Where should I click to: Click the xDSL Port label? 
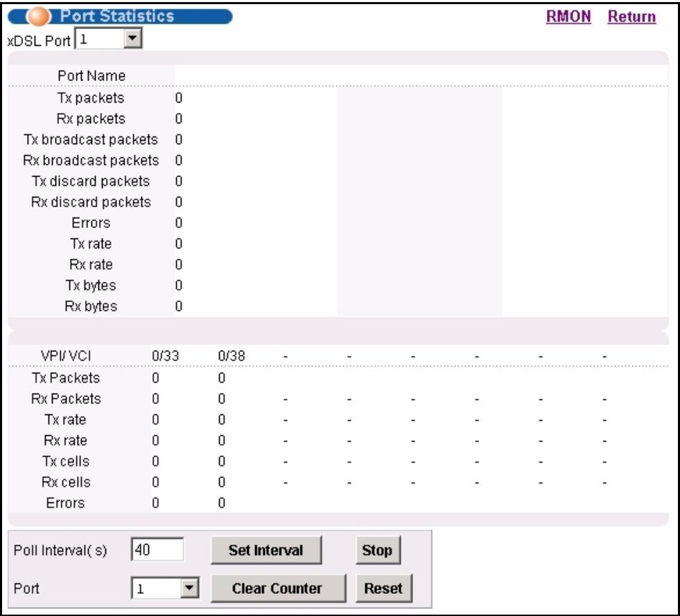point(39,41)
